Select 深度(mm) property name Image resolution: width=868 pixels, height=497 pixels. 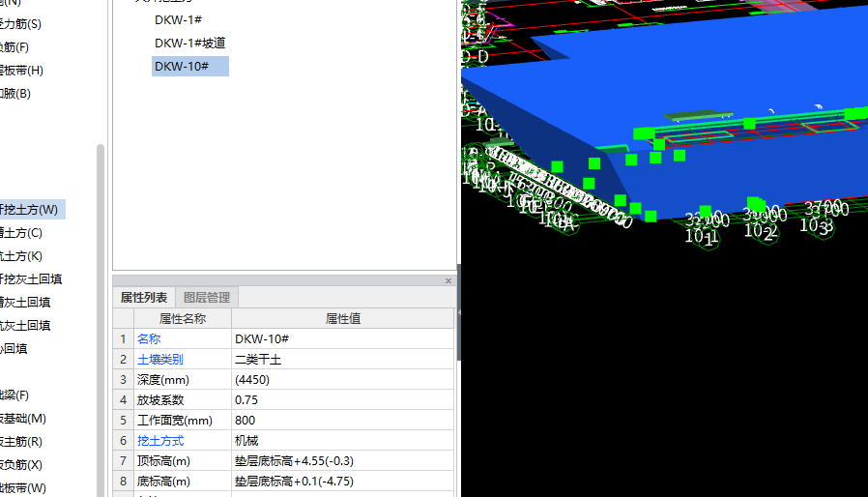coord(162,380)
